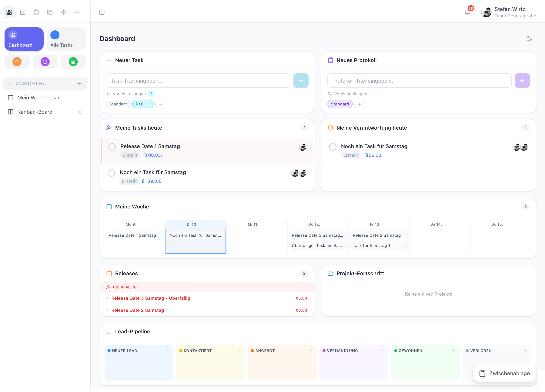Collapse the Ansichten section
The width and height of the screenshot is (545, 392).
click(x=10, y=84)
